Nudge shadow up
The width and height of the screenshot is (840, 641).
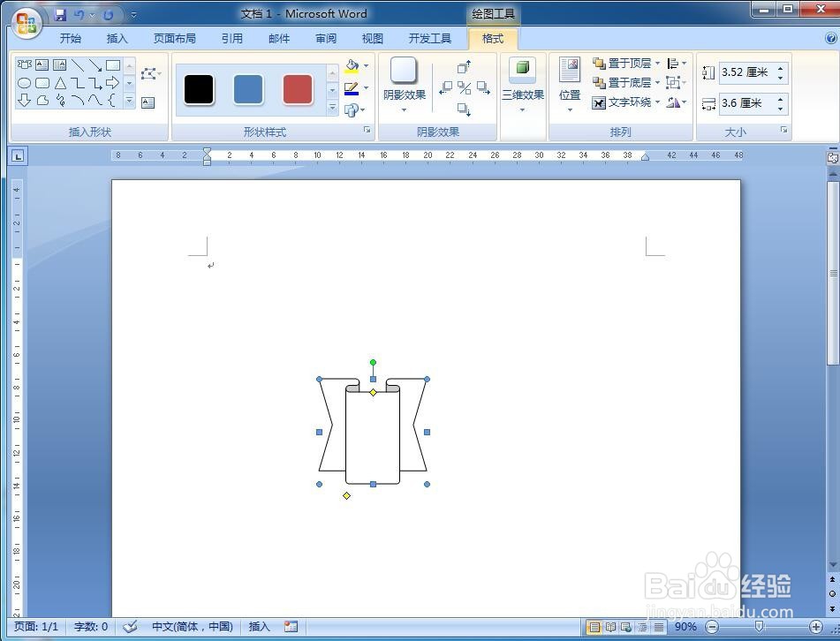pyautogui.click(x=464, y=67)
